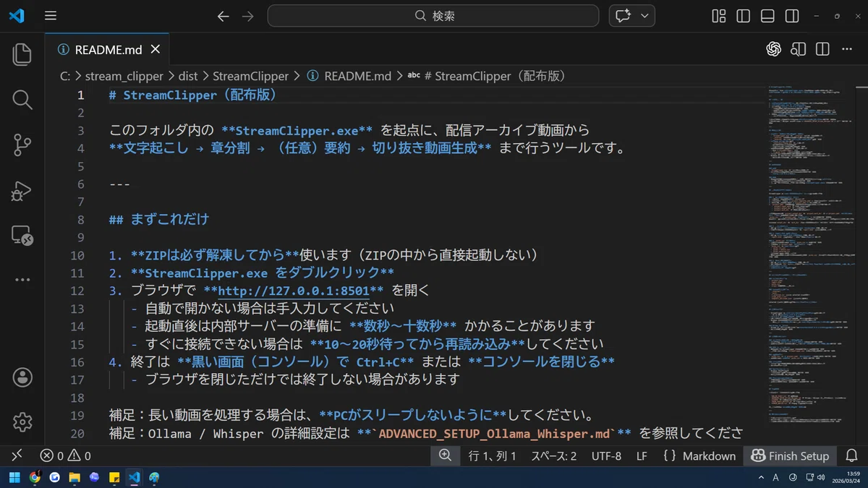Expand the C: breadcrumb segment

64,76
